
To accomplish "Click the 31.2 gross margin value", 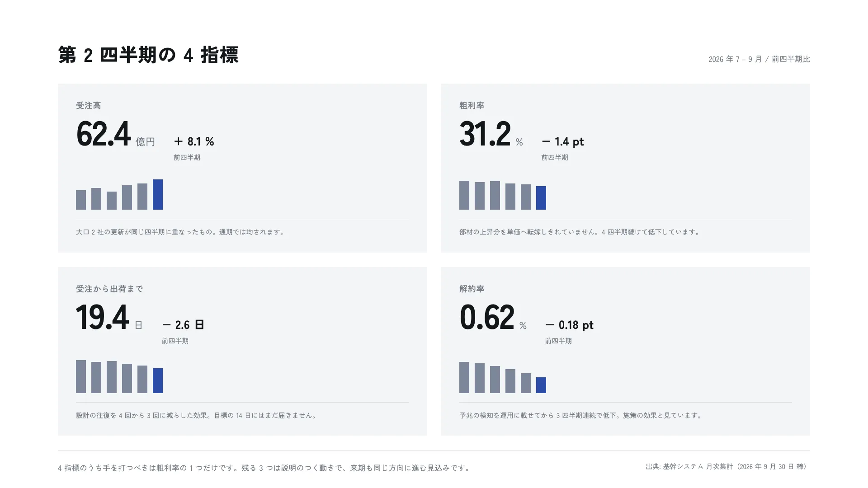I will click(x=485, y=134).
